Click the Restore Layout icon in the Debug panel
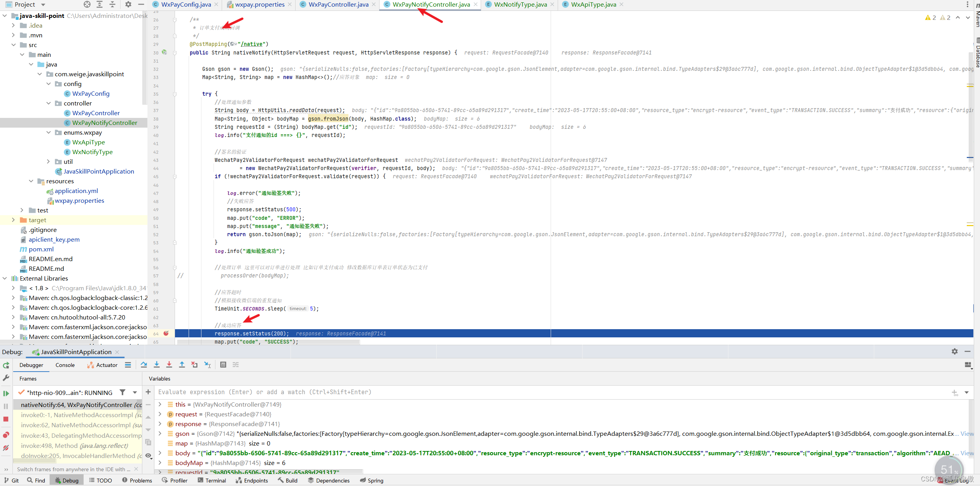Screen dimensions: 980x486 968,365
